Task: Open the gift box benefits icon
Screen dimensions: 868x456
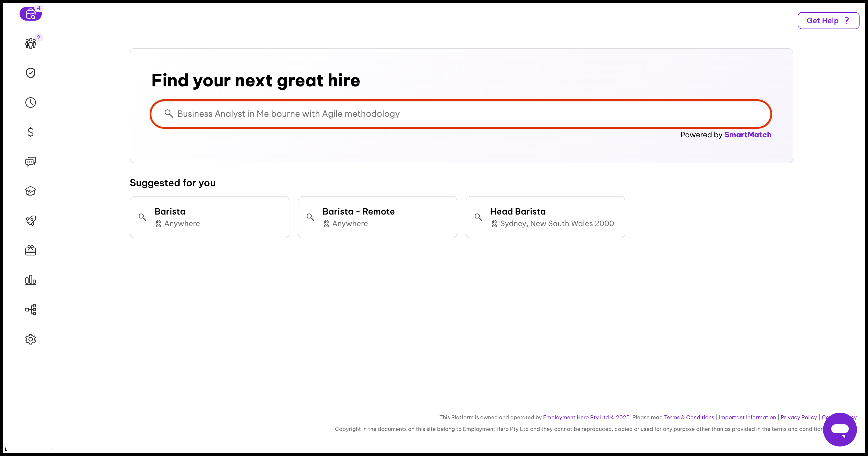Action: [30, 250]
